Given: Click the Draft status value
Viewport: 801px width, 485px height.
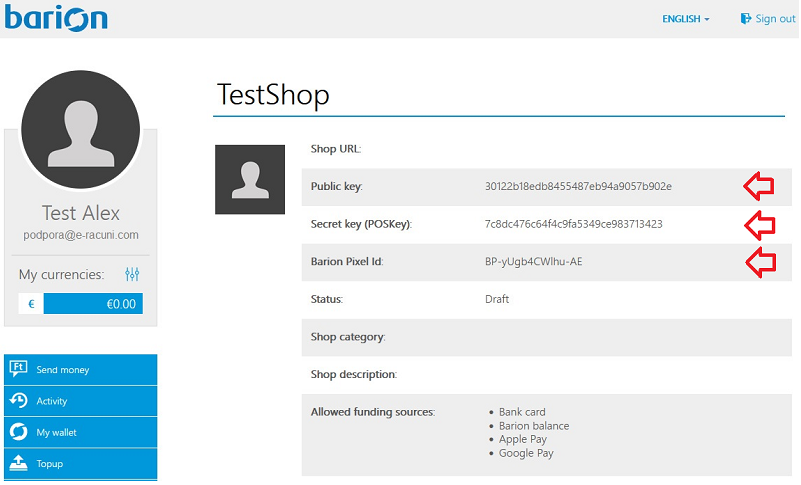Looking at the screenshot, I should pos(497,299).
